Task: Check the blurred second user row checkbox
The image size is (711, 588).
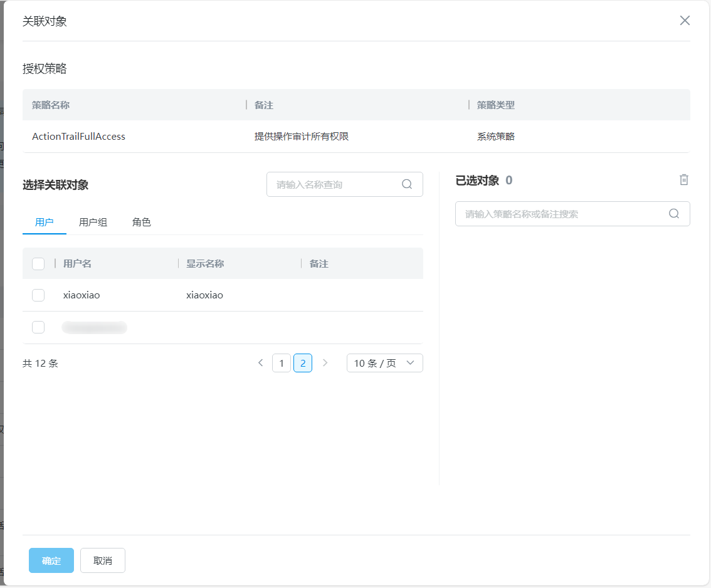Action: tap(38, 327)
